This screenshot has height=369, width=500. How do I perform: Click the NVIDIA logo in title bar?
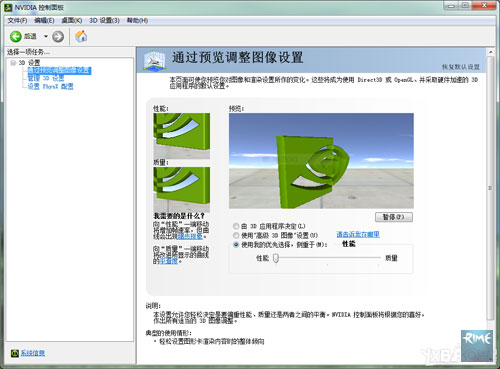click(8, 7)
